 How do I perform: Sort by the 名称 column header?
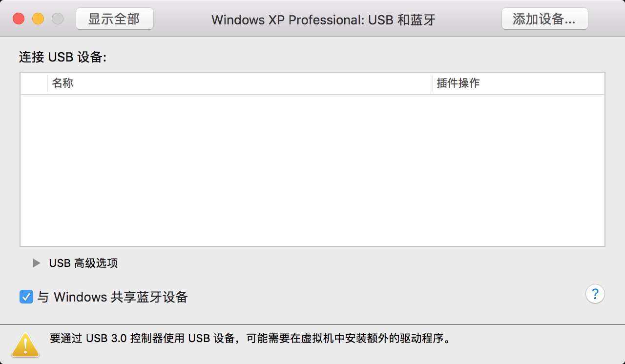pos(240,83)
